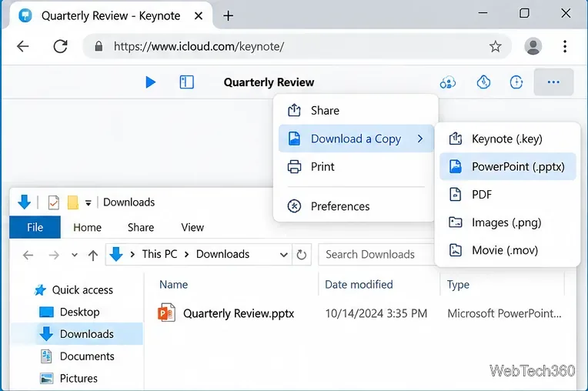Image resolution: width=588 pixels, height=391 pixels.
Task: Expand the chevron after This PC in path
Action: click(x=187, y=255)
